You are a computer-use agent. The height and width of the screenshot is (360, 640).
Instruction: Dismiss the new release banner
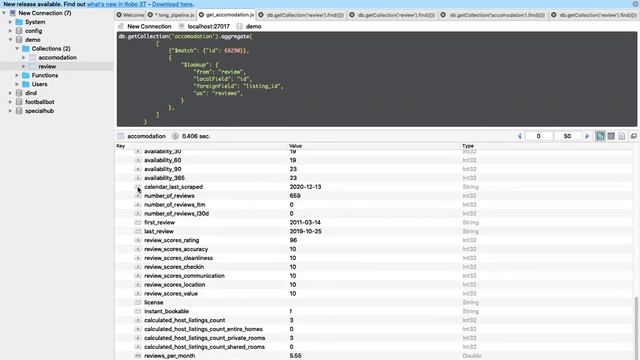(635, 4)
